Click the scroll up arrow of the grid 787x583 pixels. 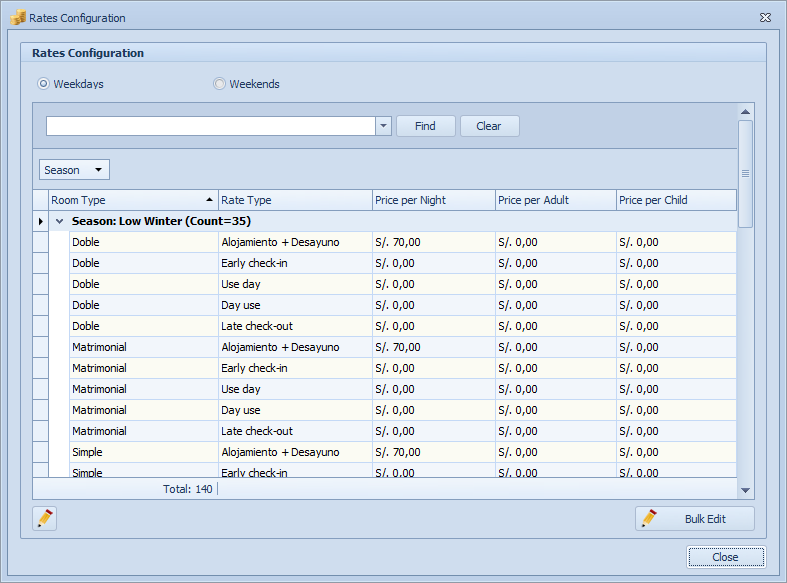tap(745, 111)
